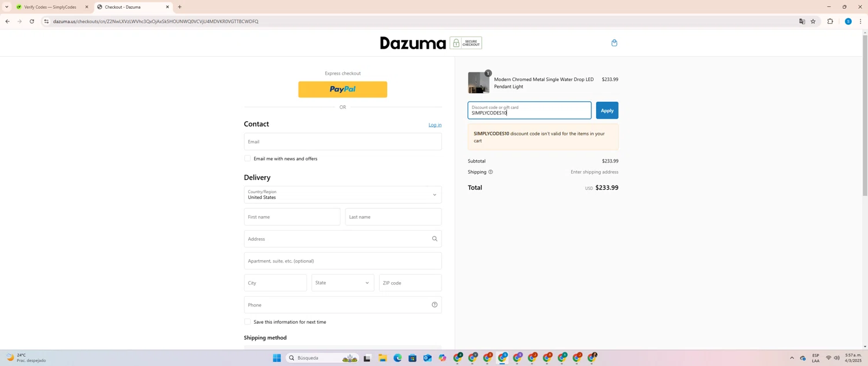Open the volume speaker tray icon
Image resolution: width=868 pixels, height=366 pixels.
point(837,358)
